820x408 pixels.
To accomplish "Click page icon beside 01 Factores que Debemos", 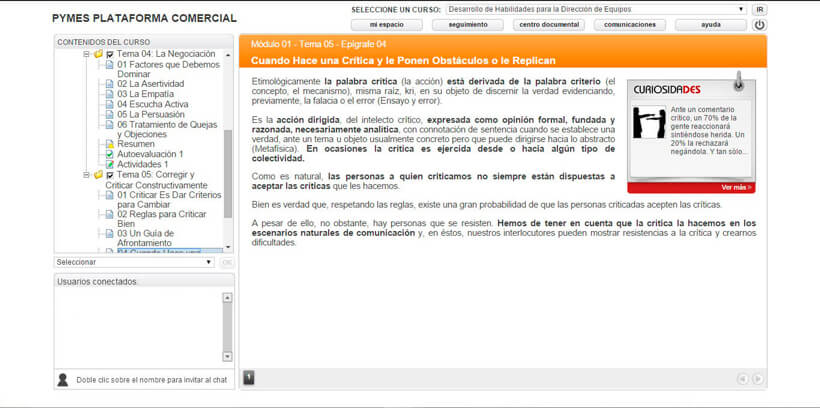I will 109,65.
